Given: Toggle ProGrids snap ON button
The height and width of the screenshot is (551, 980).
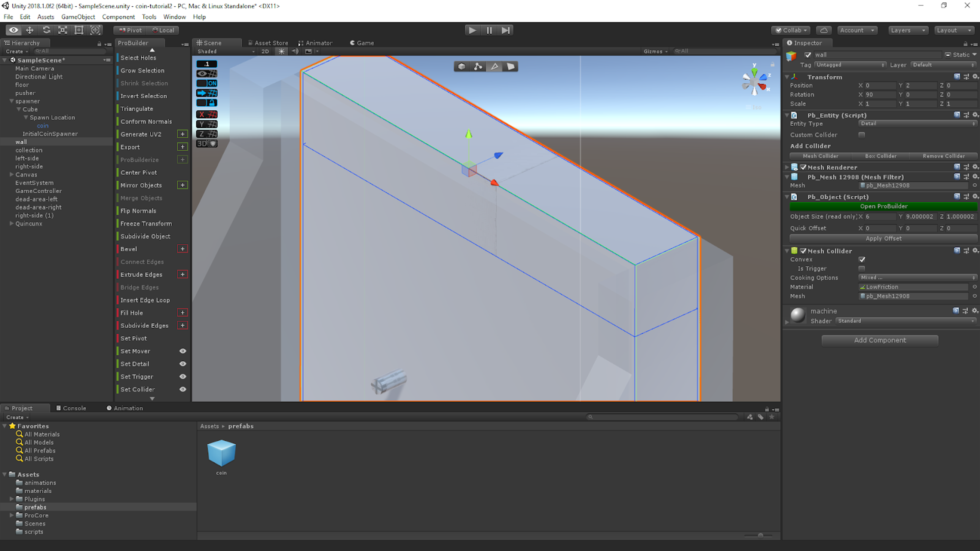Looking at the screenshot, I should [x=207, y=83].
